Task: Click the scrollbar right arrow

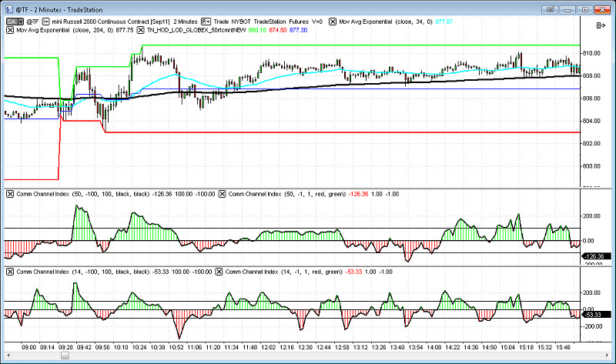Action: point(607,356)
